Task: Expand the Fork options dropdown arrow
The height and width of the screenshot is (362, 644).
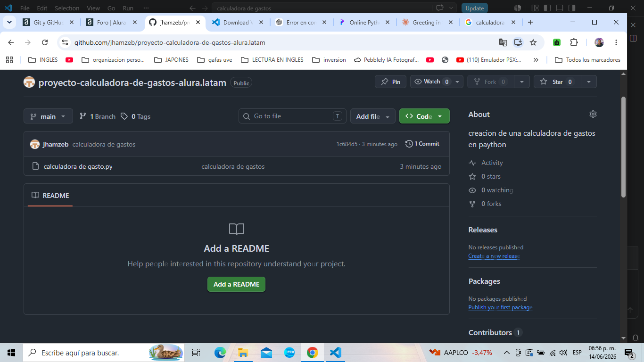Action: 521,82
